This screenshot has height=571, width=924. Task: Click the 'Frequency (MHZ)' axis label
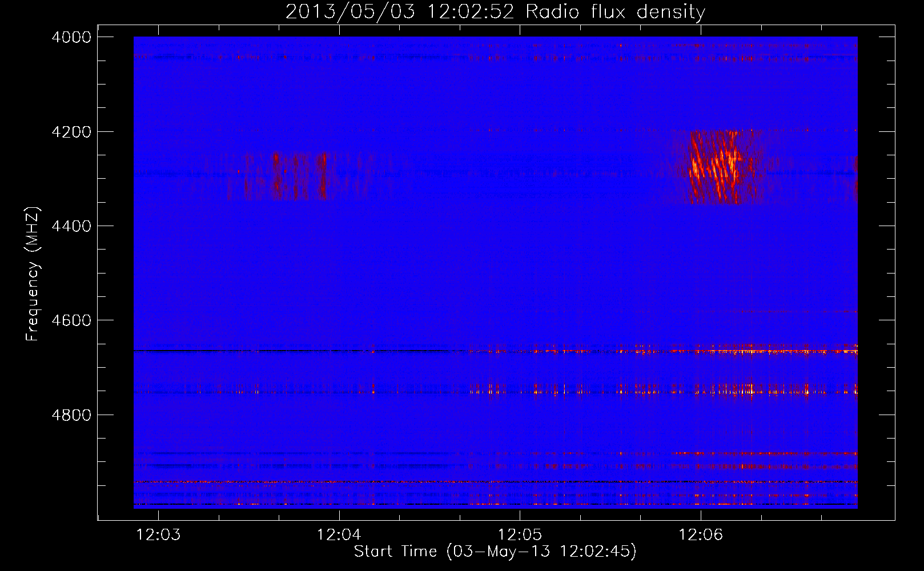pos(33,274)
